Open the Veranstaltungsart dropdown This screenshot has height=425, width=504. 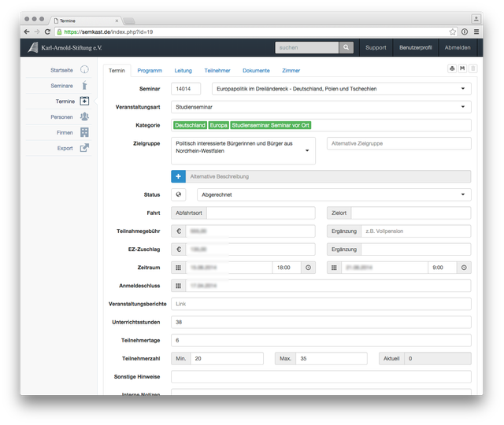(463, 106)
